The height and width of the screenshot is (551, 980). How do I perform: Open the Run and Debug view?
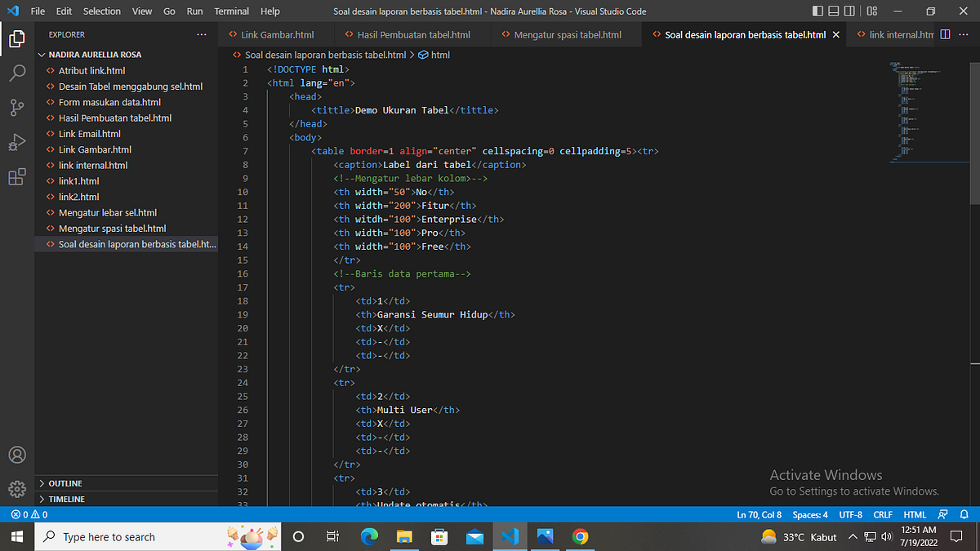(x=17, y=141)
